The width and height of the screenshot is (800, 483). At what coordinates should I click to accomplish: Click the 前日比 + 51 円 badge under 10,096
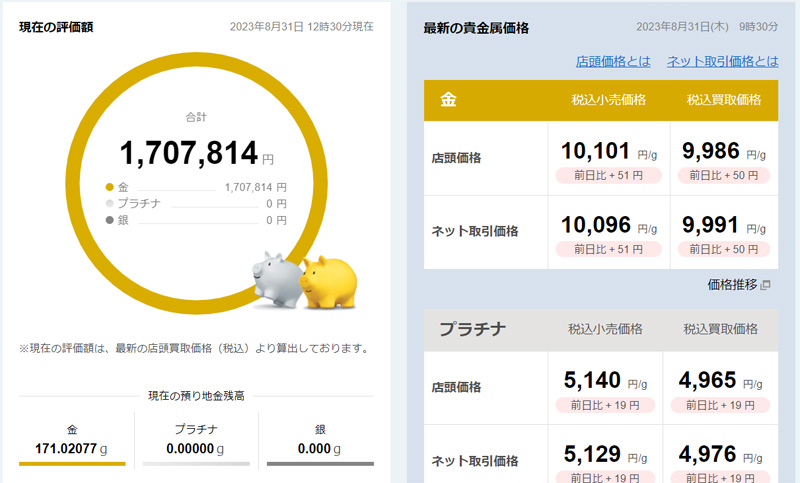609,249
